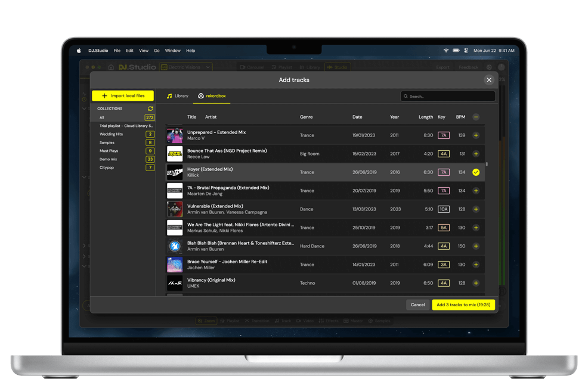
Task: Open the Wedding Hits collection
Action: click(x=112, y=134)
